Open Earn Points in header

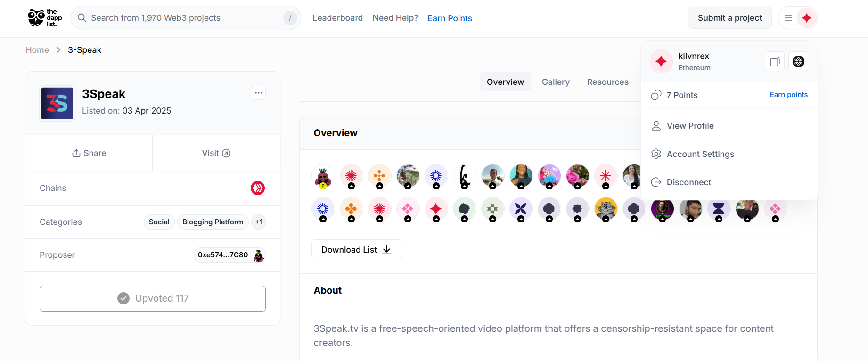coord(450,18)
